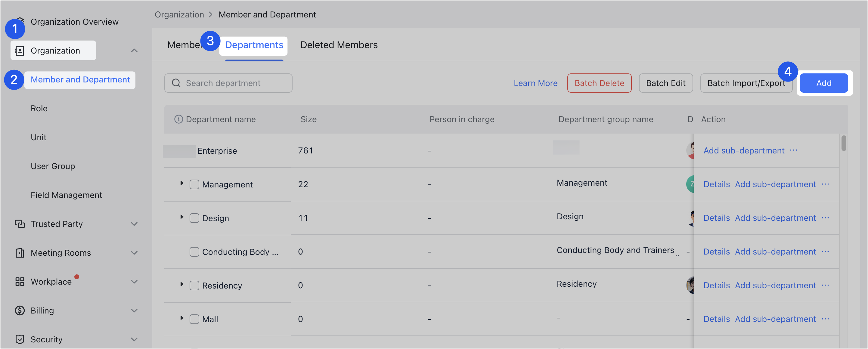This screenshot has height=349, width=868.
Task: Click the Security shield icon
Action: click(x=20, y=339)
